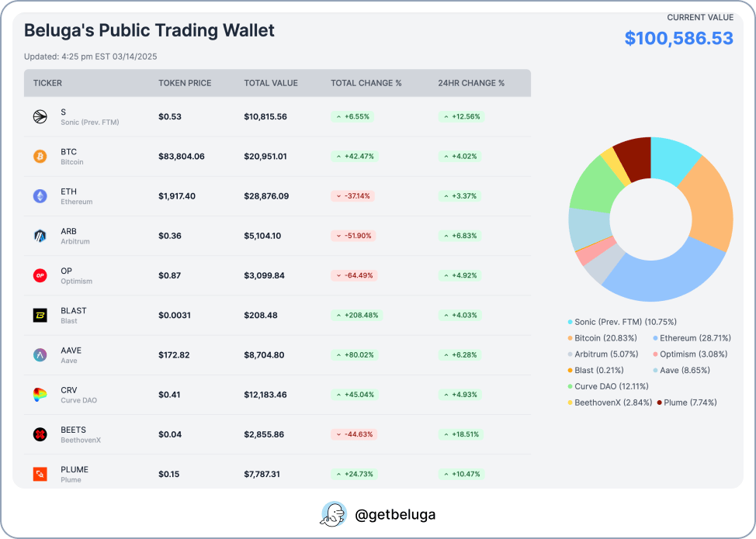Click Bitcoin token price $83,804.06

coord(182,157)
